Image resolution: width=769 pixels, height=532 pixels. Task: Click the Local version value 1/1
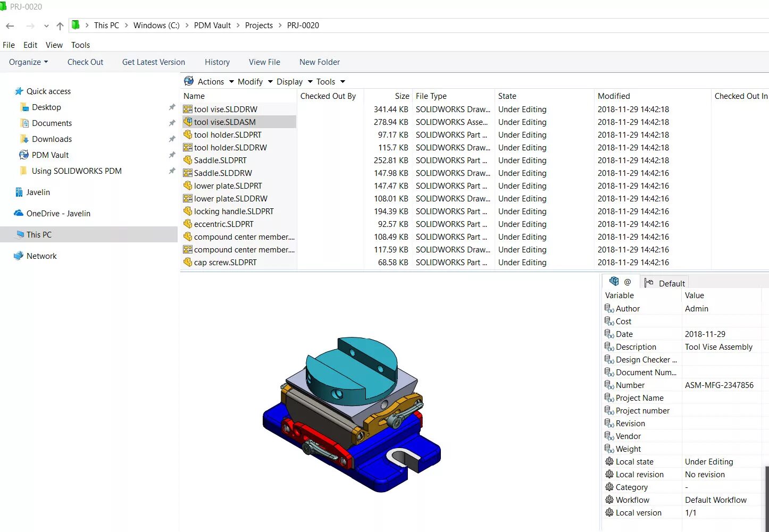coord(690,512)
